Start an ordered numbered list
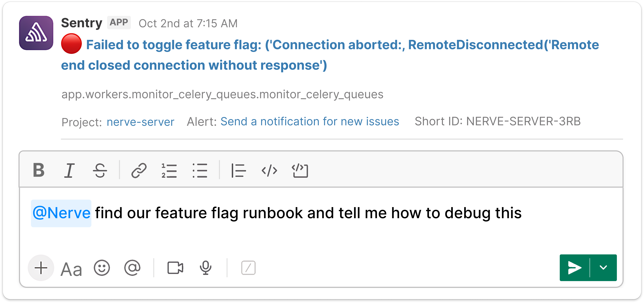The width and height of the screenshot is (644, 303). tap(169, 170)
